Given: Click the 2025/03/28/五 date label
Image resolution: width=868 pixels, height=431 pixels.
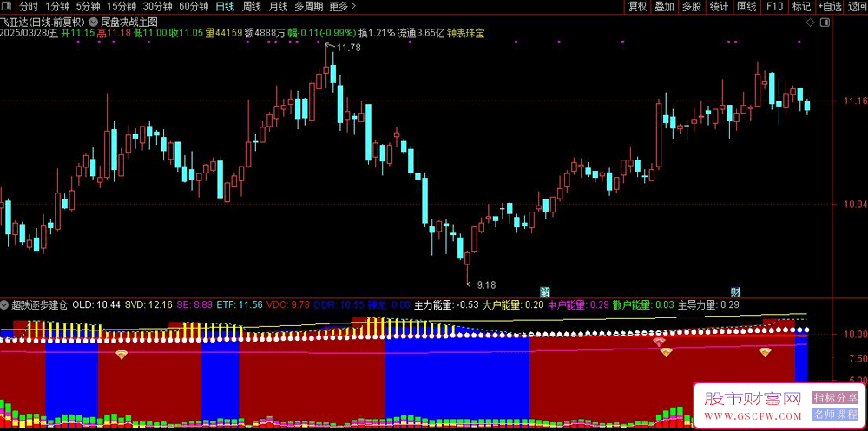Looking at the screenshot, I should (x=30, y=33).
